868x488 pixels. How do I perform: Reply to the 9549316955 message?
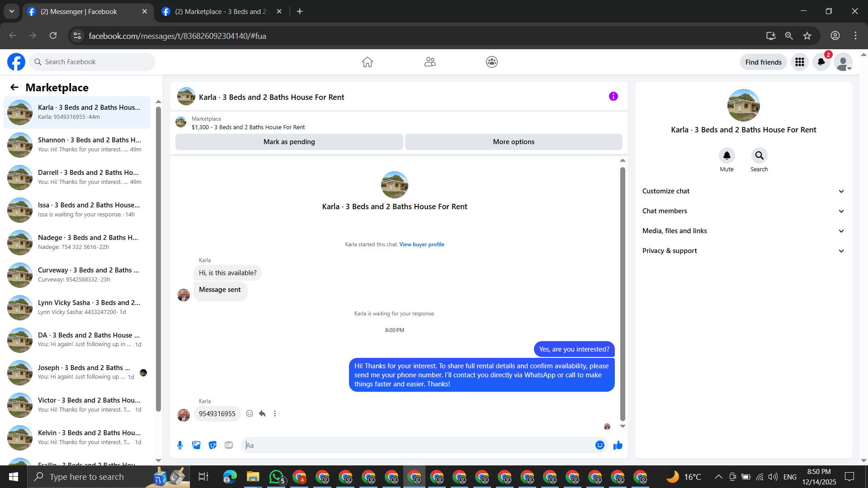tap(262, 413)
